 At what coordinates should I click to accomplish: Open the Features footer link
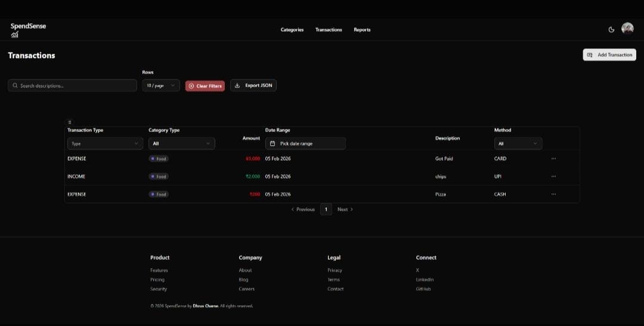click(x=159, y=270)
